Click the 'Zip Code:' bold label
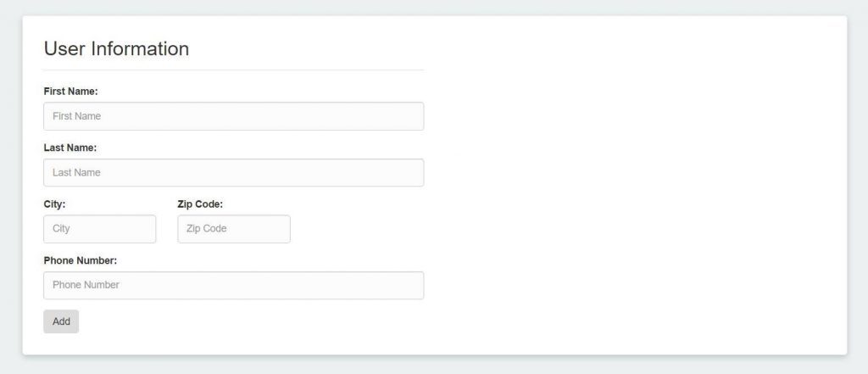 200,204
